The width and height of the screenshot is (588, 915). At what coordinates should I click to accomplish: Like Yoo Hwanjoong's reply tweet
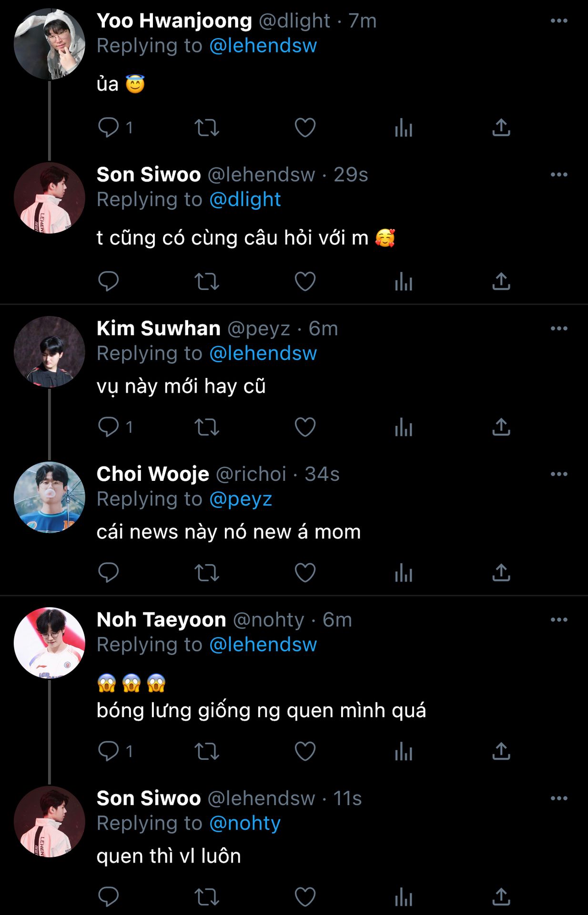click(x=305, y=128)
